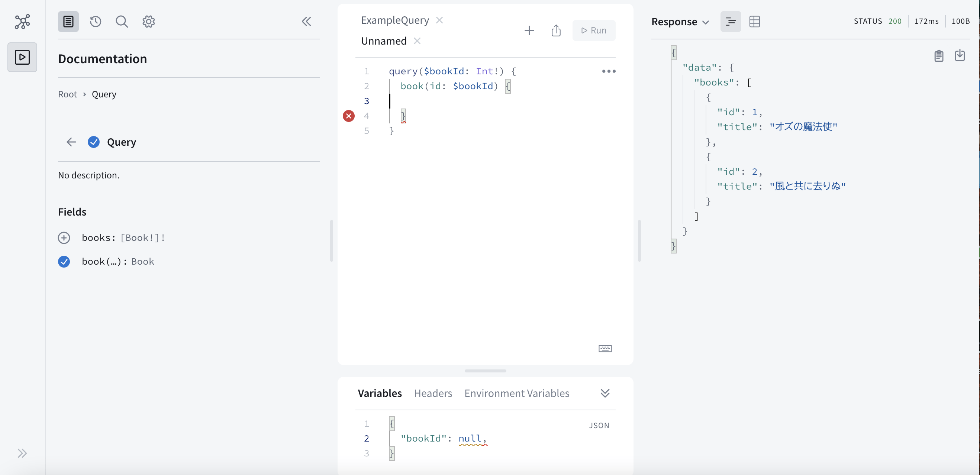Switch to the Headers tab
The image size is (980, 475).
click(x=433, y=393)
